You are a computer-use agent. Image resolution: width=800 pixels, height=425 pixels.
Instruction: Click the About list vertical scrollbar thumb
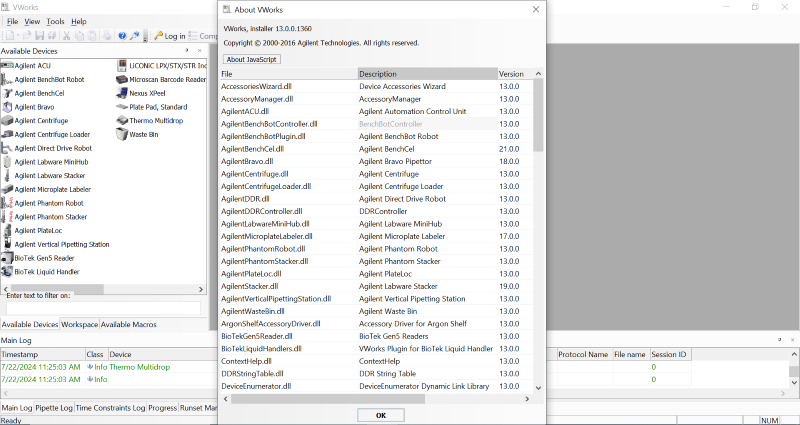[538, 115]
